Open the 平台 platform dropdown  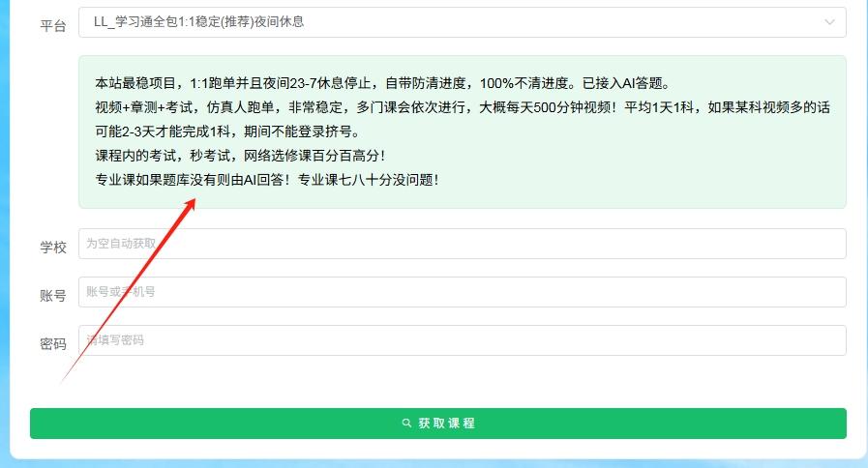462,22
